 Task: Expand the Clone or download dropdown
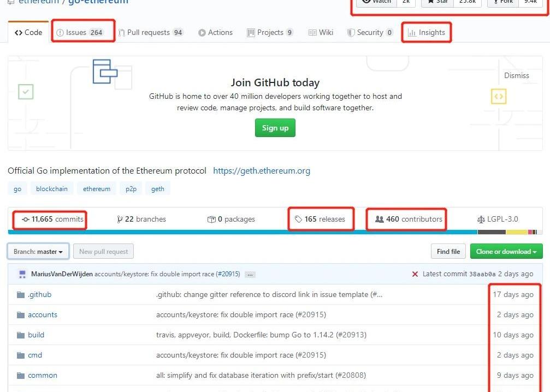(506, 252)
